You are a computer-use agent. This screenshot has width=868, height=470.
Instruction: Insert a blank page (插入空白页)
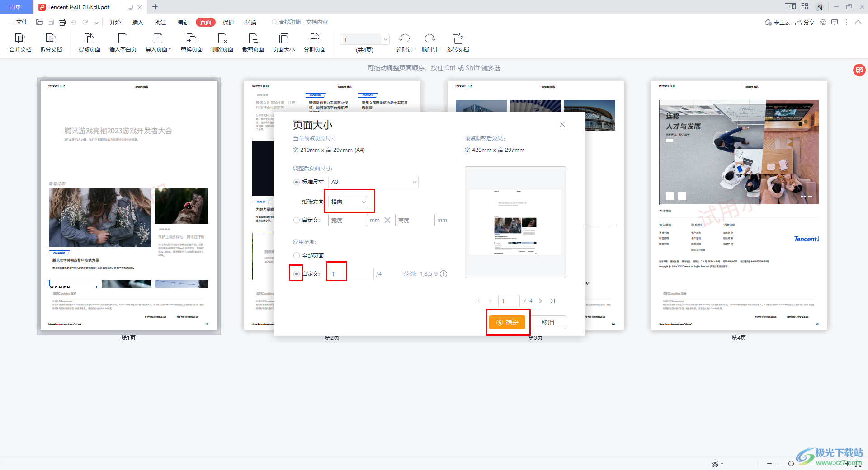(123, 43)
